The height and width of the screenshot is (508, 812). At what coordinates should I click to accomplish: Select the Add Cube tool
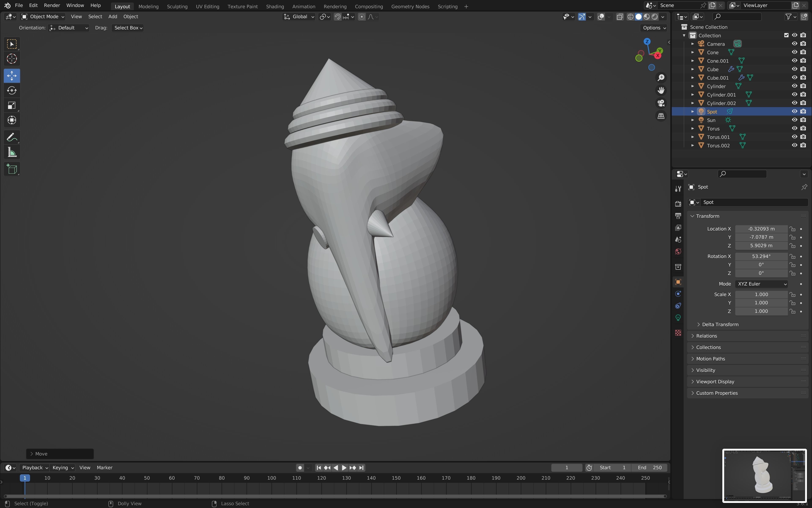pos(12,169)
